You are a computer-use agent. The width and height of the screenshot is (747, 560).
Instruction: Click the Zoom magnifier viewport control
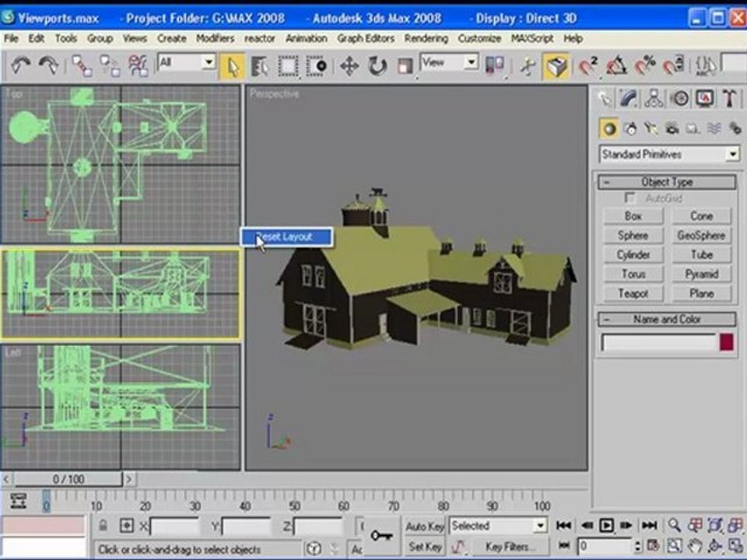[674, 525]
